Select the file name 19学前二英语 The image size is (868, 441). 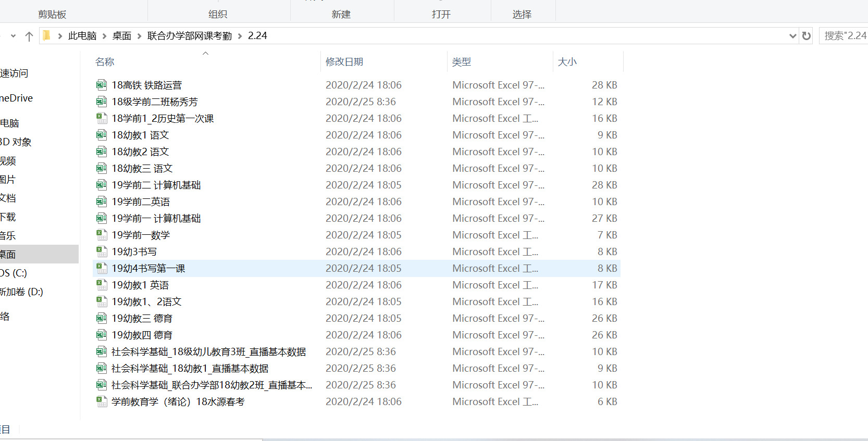[x=141, y=201]
